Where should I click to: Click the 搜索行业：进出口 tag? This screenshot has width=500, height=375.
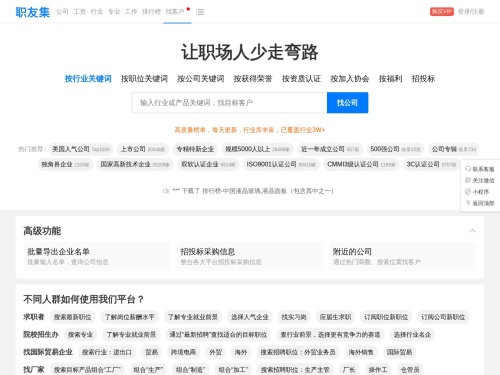click(107, 352)
